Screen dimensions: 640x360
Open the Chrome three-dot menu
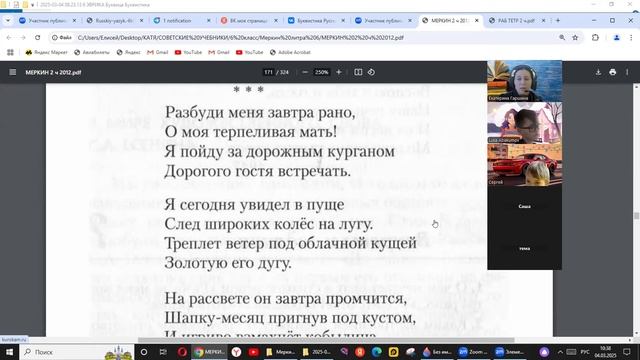coord(631,38)
